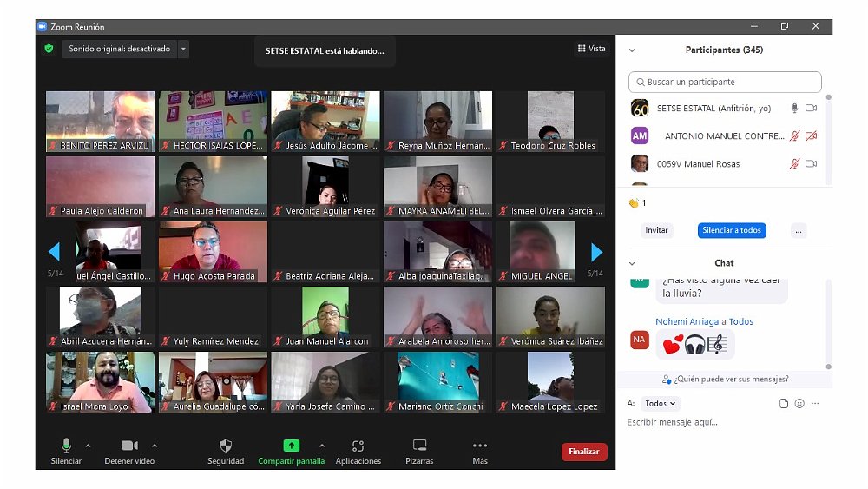
Task: Click the green encryption shield icon
Action: point(49,50)
